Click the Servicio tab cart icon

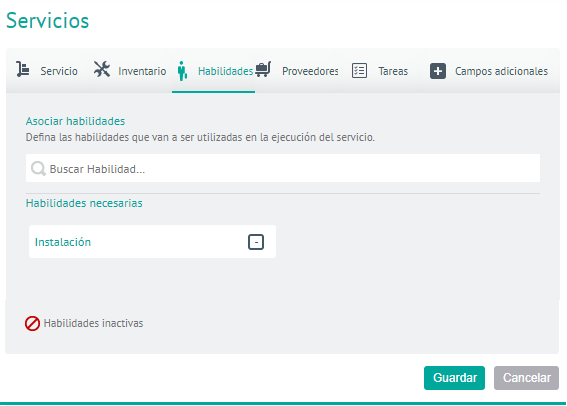[23, 69]
